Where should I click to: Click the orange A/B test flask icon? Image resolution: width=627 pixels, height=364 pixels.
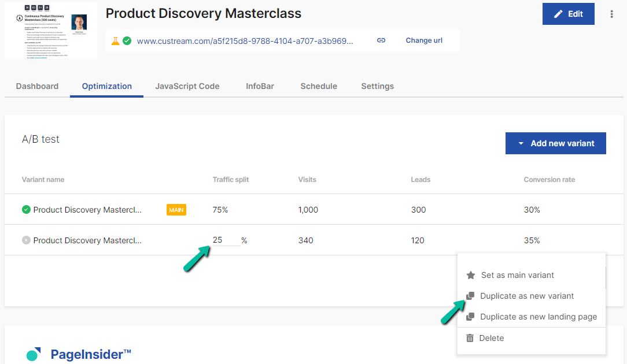pyautogui.click(x=115, y=41)
